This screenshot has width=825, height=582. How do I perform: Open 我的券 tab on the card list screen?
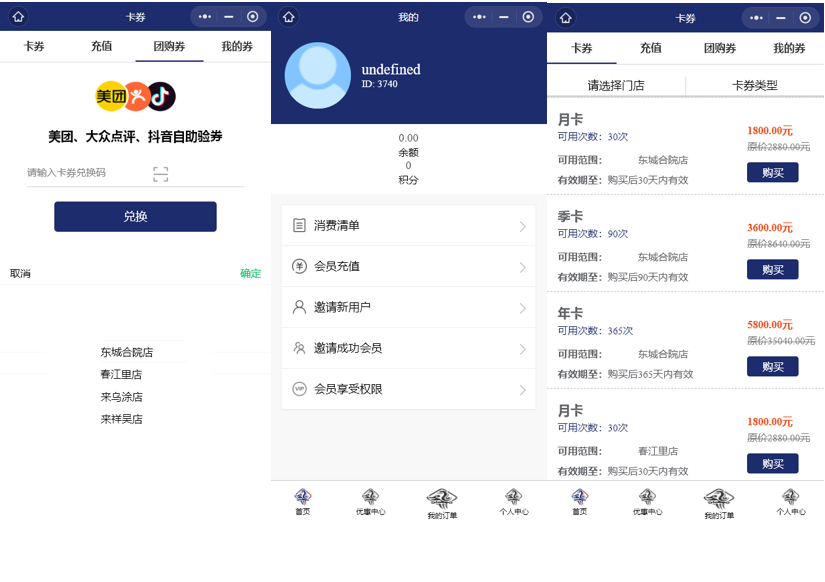tap(789, 48)
